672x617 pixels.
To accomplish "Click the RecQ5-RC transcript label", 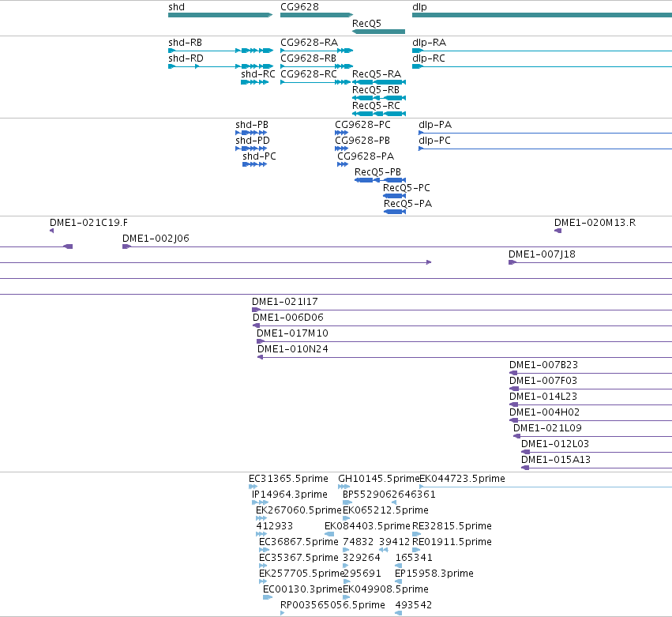I will click(x=377, y=106).
